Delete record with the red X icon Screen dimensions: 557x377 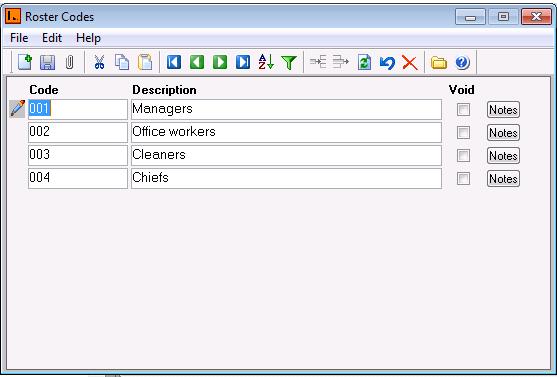point(410,63)
